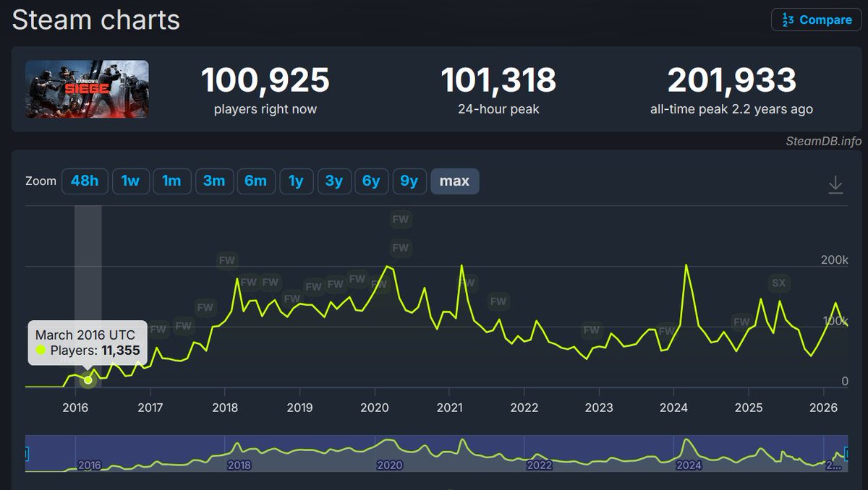The width and height of the screenshot is (868, 490).
Task: Click the FW marker in late 2021
Action: click(x=498, y=301)
